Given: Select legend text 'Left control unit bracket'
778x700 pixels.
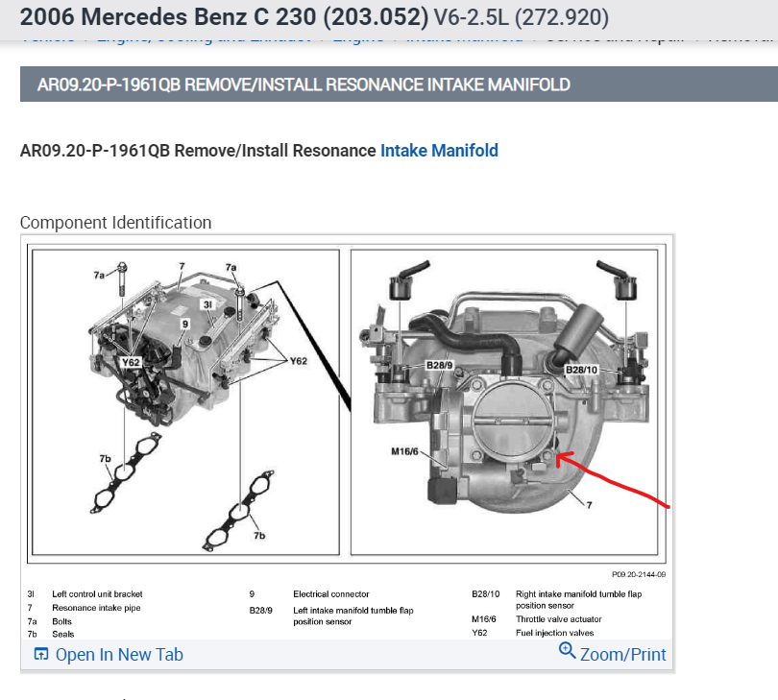Looking at the screenshot, I should [97, 593].
